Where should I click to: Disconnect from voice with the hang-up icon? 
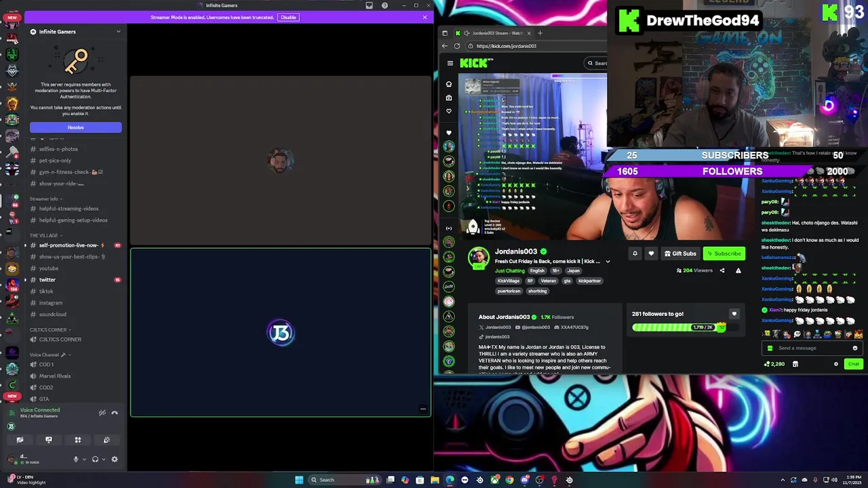click(115, 413)
